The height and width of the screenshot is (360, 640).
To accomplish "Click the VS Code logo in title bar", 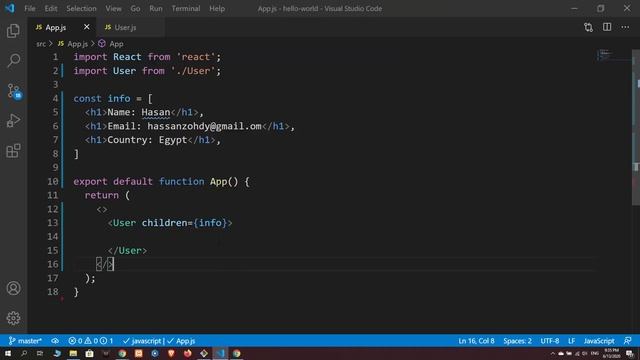I will (x=9, y=8).
